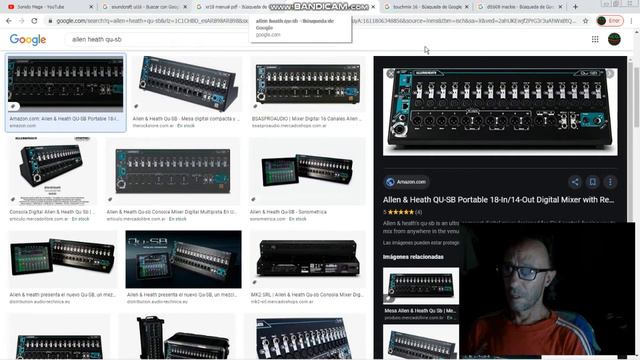Click the 'Allen & Heath Qu-SB - Mesa digital compacta' caption
Screen dimensions: 640x360
point(186,119)
